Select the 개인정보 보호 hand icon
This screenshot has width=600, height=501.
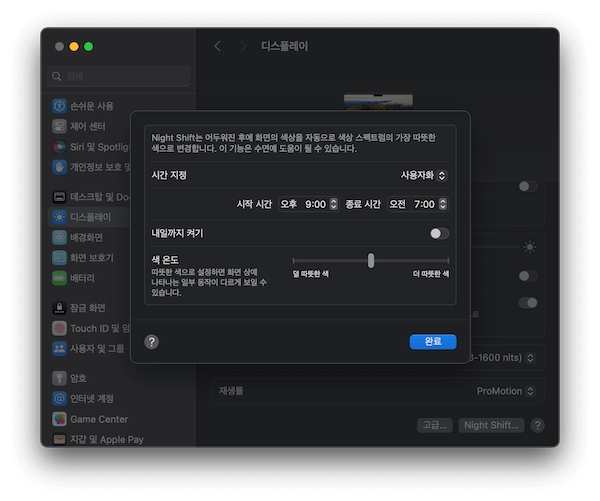click(x=59, y=167)
